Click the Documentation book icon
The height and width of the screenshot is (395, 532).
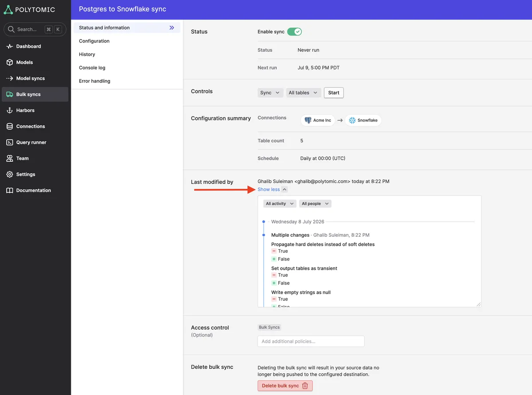[x=10, y=190]
